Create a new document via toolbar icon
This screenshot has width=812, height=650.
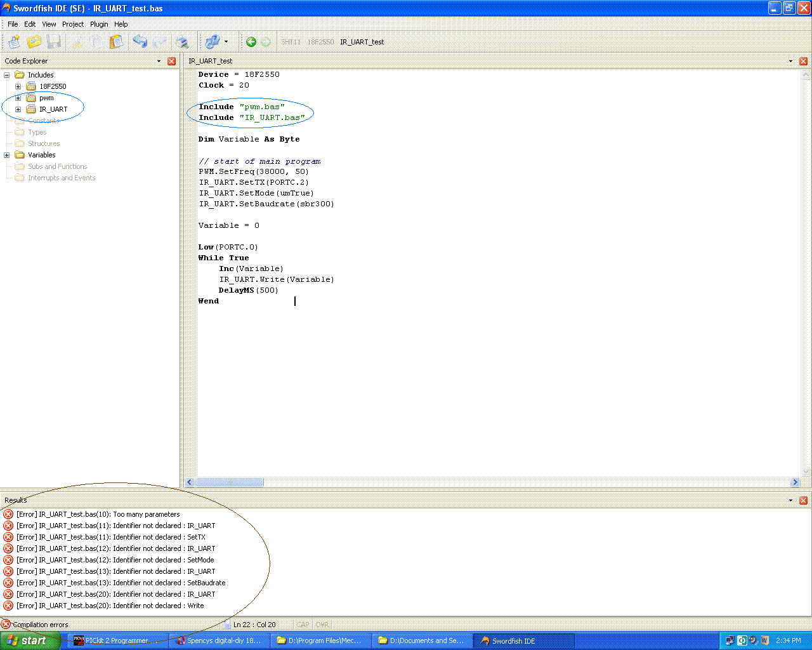pyautogui.click(x=14, y=42)
